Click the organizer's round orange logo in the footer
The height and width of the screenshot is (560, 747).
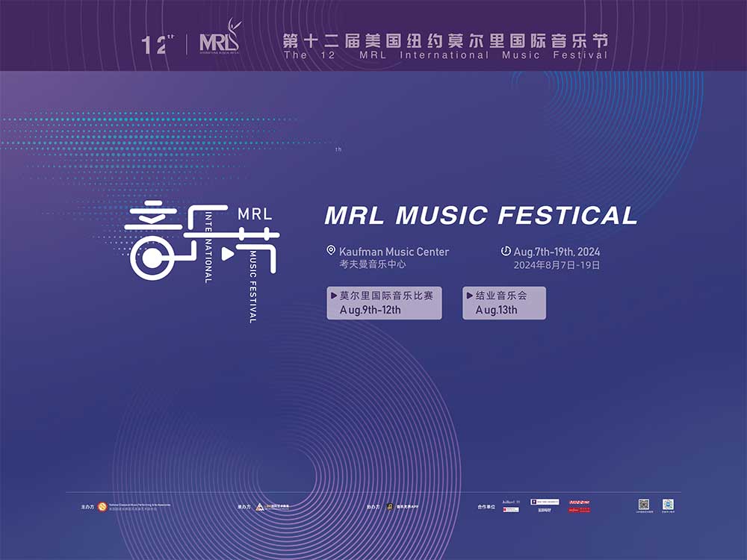pyautogui.click(x=102, y=507)
